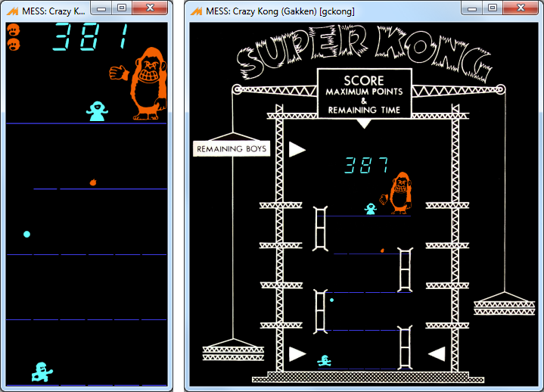Screen dimensions: 544x392
Task: Click the small fireball in right window
Action: pyautogui.click(x=382, y=250)
